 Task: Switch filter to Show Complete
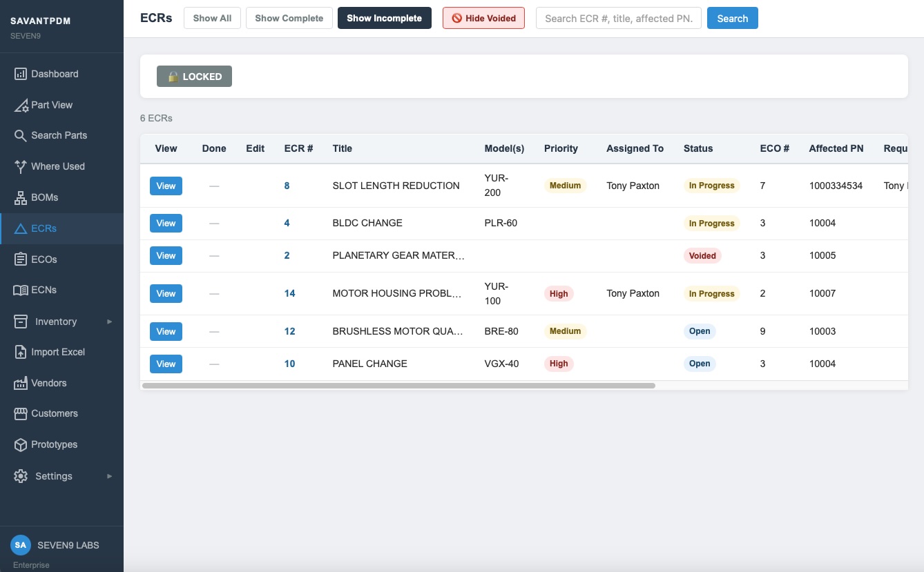(x=289, y=18)
